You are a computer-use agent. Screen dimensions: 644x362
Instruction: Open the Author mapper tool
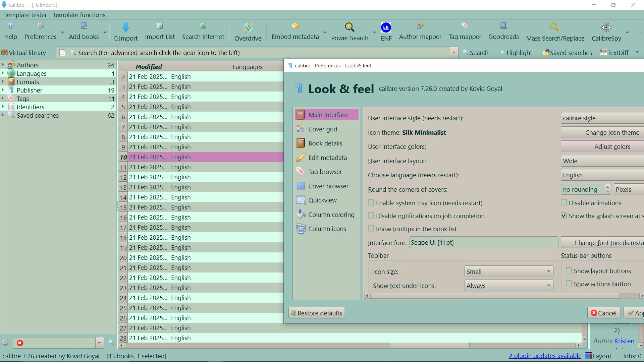[x=420, y=32]
